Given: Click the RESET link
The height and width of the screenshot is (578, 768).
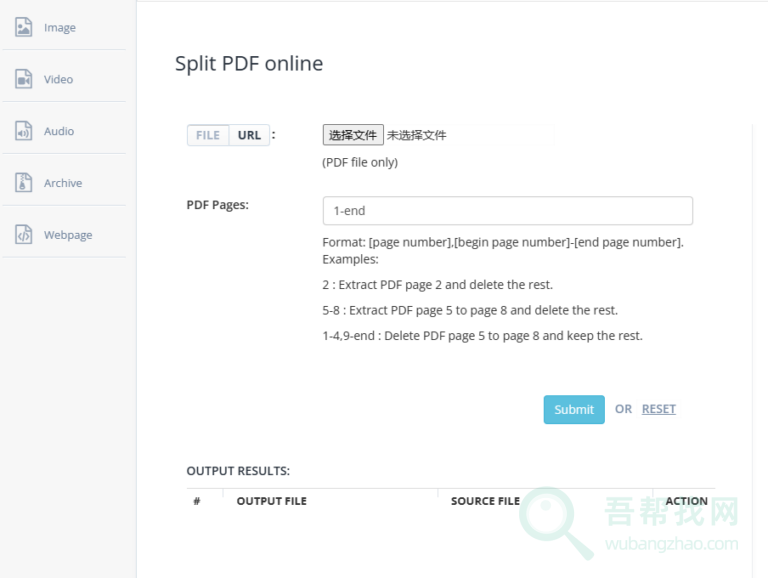Looking at the screenshot, I should pos(658,409).
